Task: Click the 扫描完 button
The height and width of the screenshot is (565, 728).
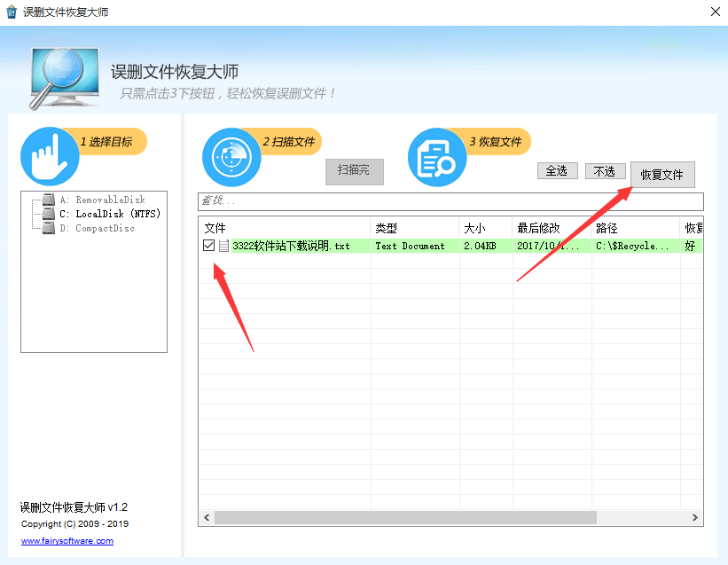Action: tap(354, 172)
